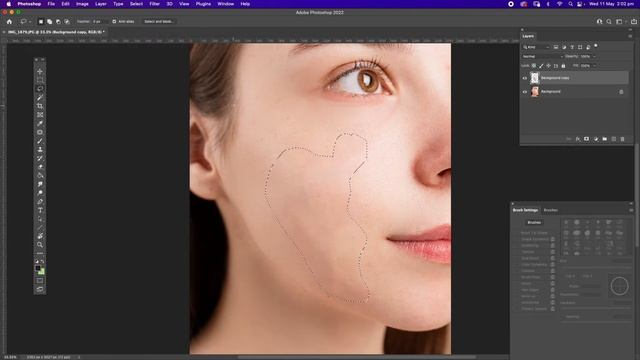Select the Brush tool
Viewport: 640px width, 360px height.
tap(40, 141)
